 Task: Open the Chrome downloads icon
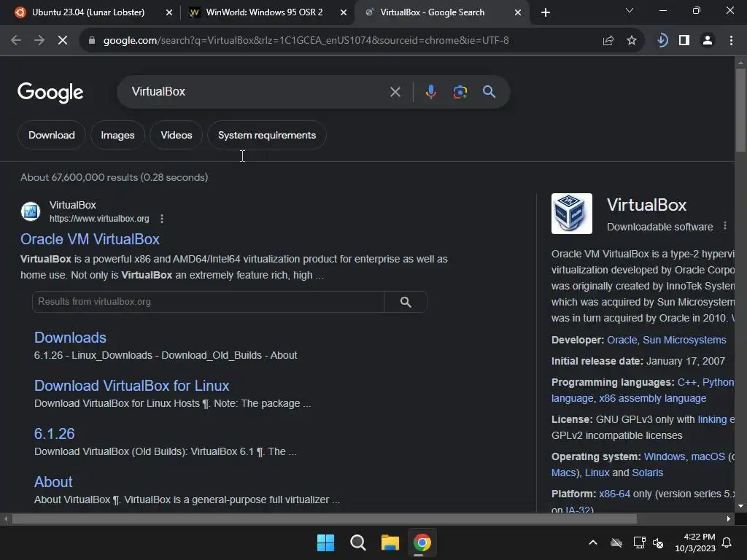pos(662,41)
